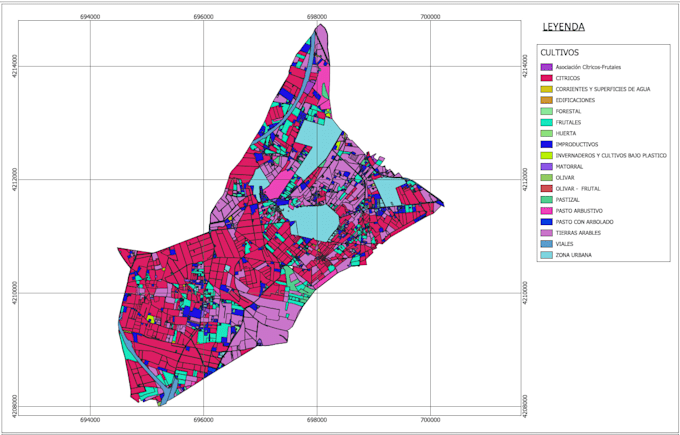Click the 4212000 label right of the map
This screenshot has height=435, width=680.
(x=525, y=180)
